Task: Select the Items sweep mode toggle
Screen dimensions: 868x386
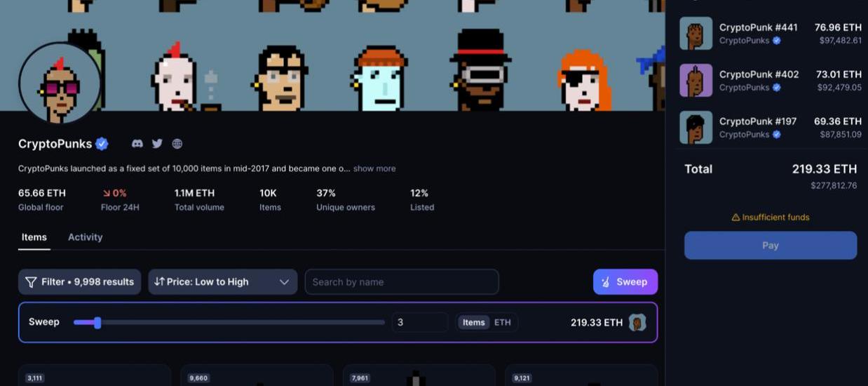Action: click(x=474, y=322)
